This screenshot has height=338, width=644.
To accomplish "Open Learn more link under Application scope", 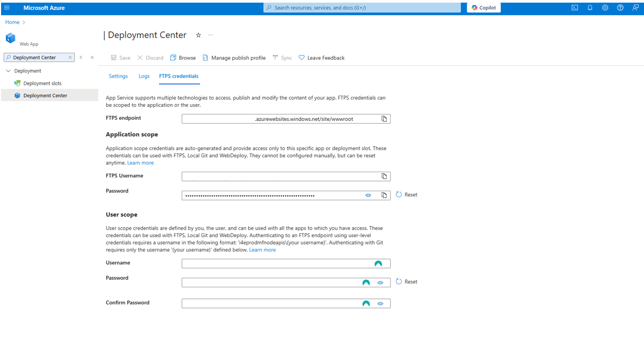I will (x=140, y=163).
